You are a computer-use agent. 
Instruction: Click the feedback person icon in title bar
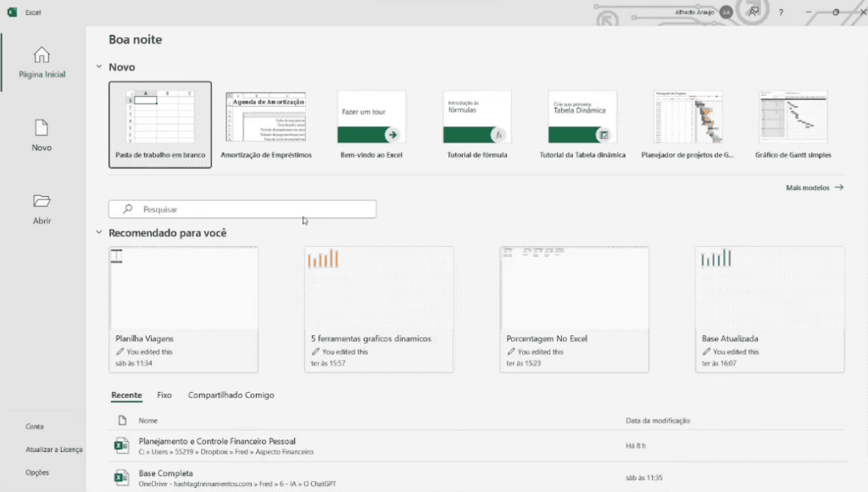pyautogui.click(x=754, y=12)
